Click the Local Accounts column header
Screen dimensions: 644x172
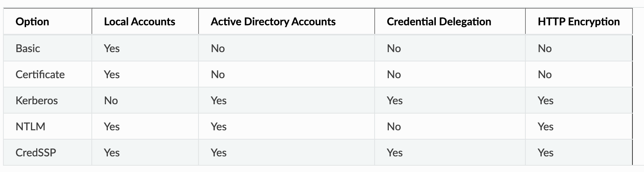coord(140,22)
